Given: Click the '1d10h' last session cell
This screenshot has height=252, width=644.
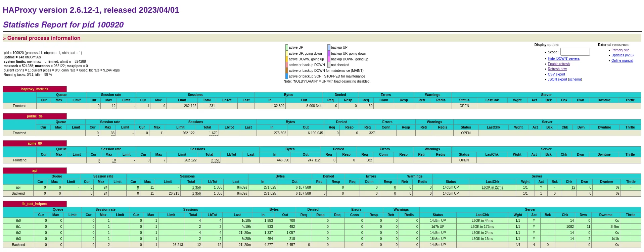Looking at the screenshot, I should (x=237, y=221).
